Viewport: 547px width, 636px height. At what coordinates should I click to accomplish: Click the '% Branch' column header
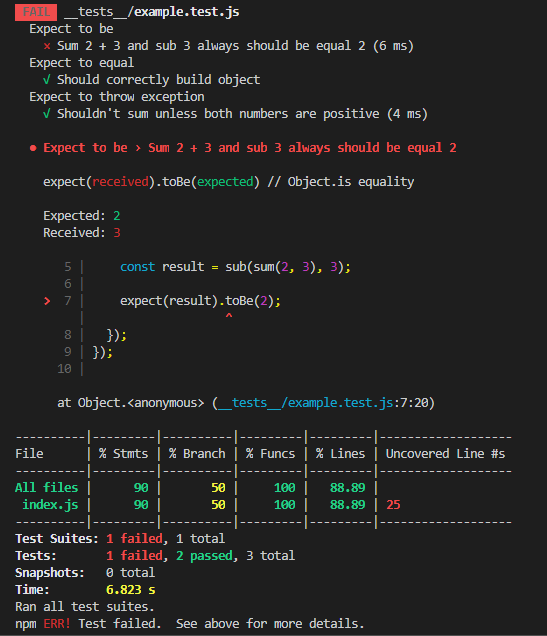[x=197, y=453]
